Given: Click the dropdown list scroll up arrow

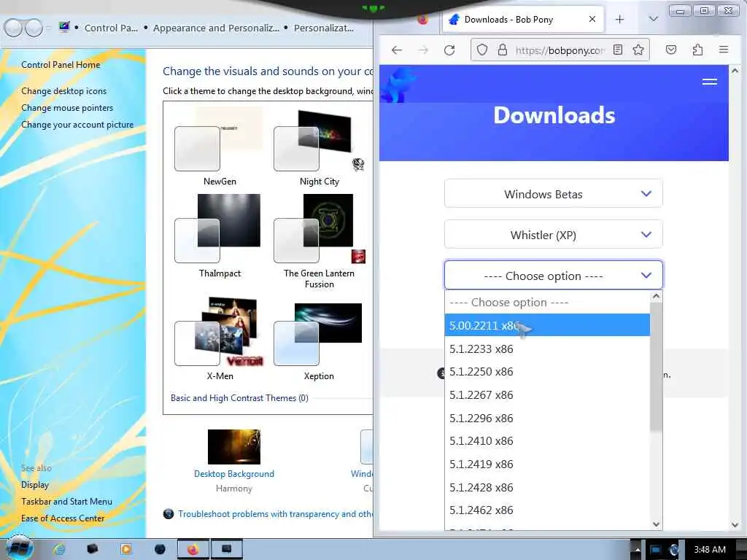Looking at the screenshot, I should coord(656,296).
